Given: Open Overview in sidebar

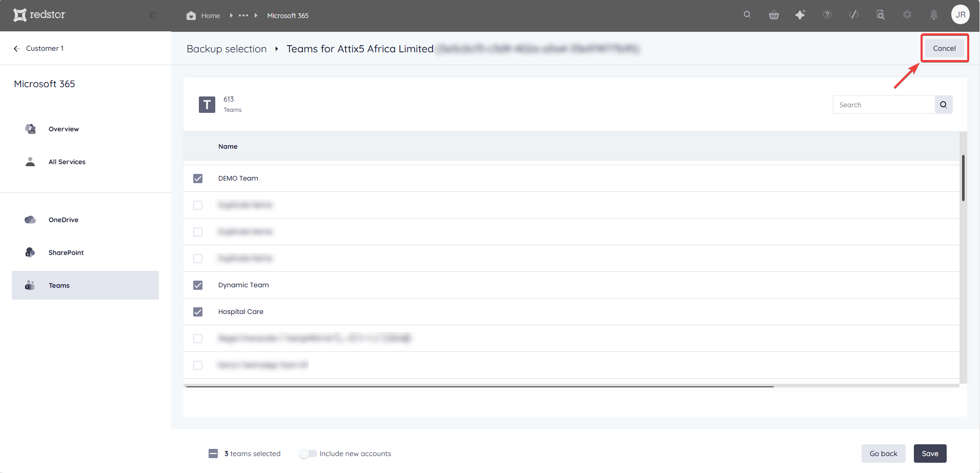Looking at the screenshot, I should coord(64,129).
